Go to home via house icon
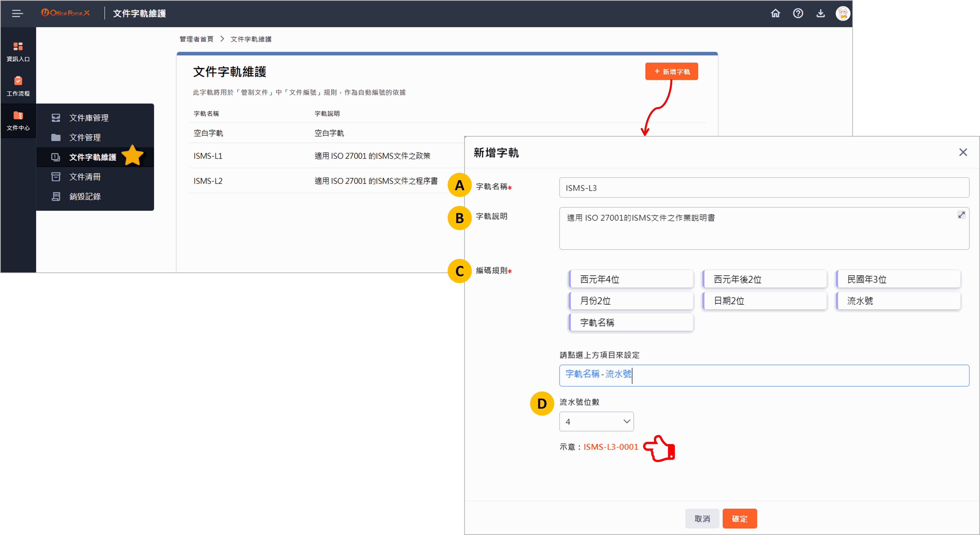Image resolution: width=980 pixels, height=535 pixels. point(775,14)
